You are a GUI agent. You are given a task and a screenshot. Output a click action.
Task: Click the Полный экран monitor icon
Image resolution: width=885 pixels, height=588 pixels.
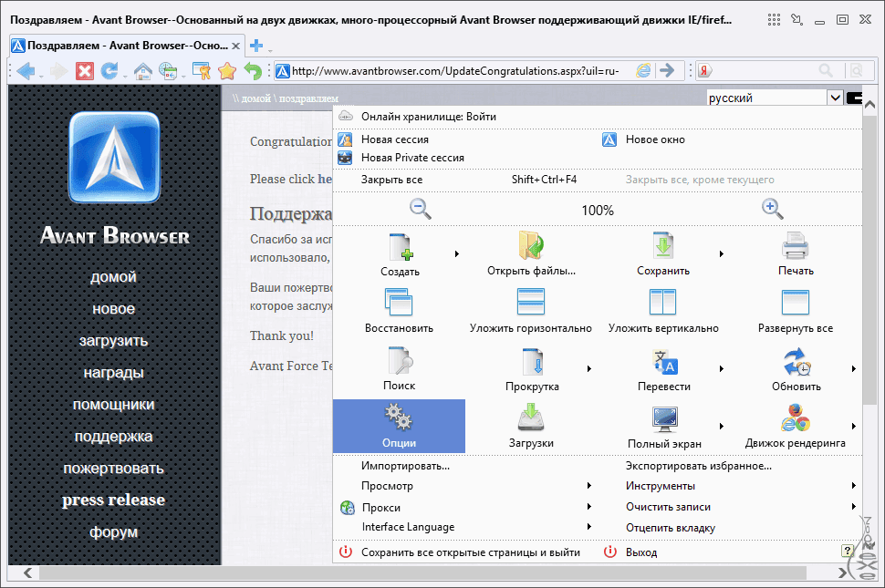(x=664, y=419)
